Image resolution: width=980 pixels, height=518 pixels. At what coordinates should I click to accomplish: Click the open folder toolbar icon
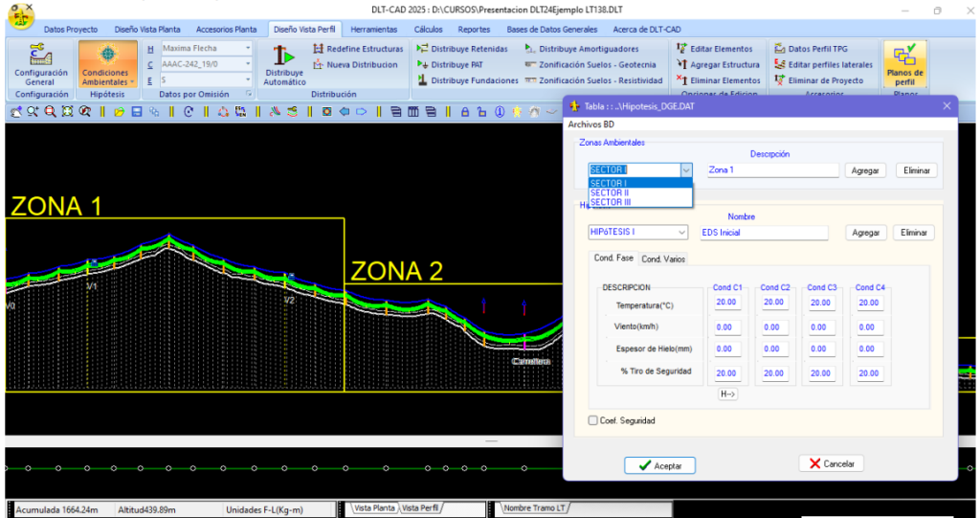click(120, 111)
